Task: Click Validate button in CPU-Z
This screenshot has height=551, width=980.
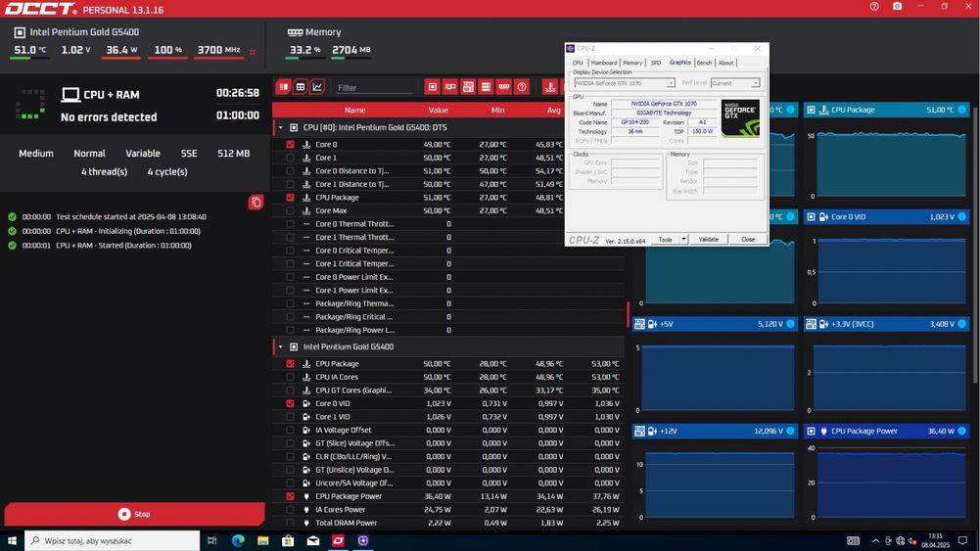Action: coord(708,239)
